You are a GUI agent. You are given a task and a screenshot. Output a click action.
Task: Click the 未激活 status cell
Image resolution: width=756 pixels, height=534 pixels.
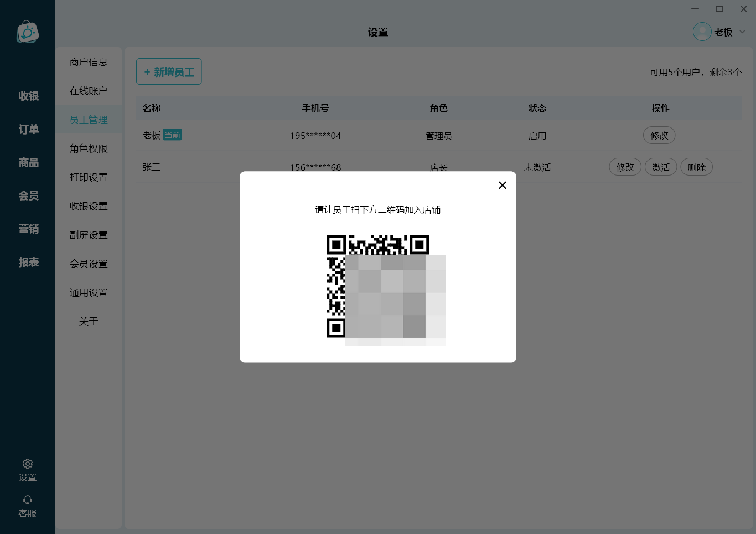pyautogui.click(x=537, y=167)
